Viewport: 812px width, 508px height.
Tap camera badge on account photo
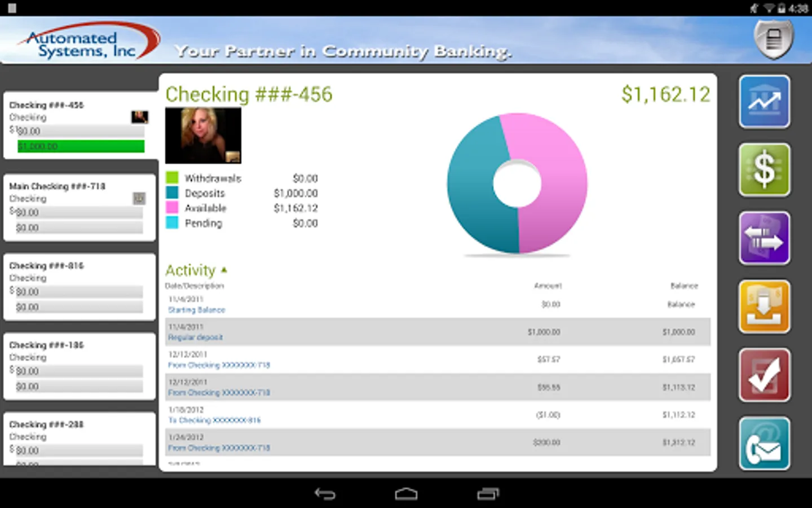pyautogui.click(x=233, y=156)
